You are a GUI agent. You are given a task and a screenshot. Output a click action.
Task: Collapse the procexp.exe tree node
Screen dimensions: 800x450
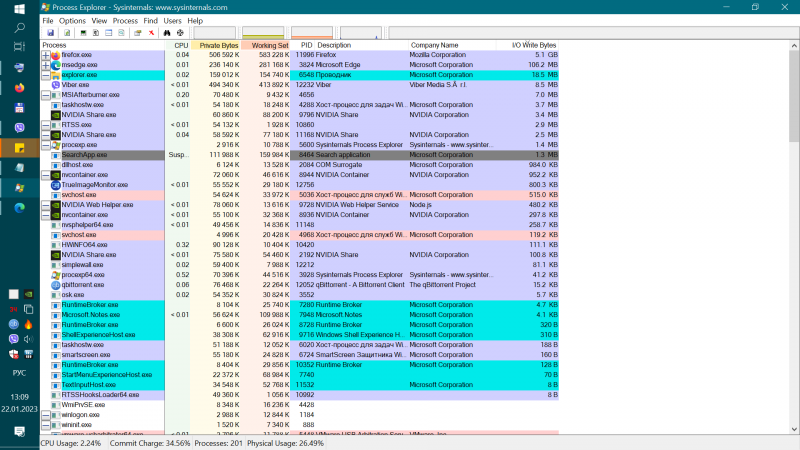tap(45, 145)
